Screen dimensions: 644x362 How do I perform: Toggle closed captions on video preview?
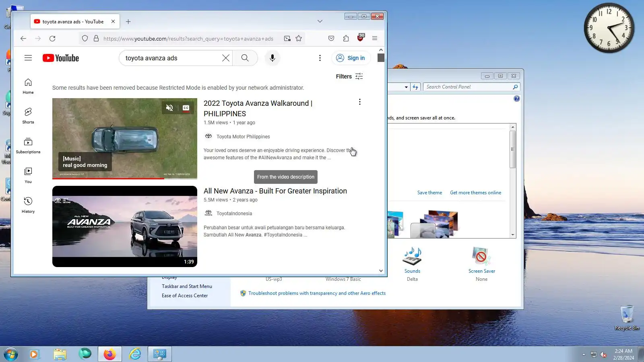click(186, 108)
